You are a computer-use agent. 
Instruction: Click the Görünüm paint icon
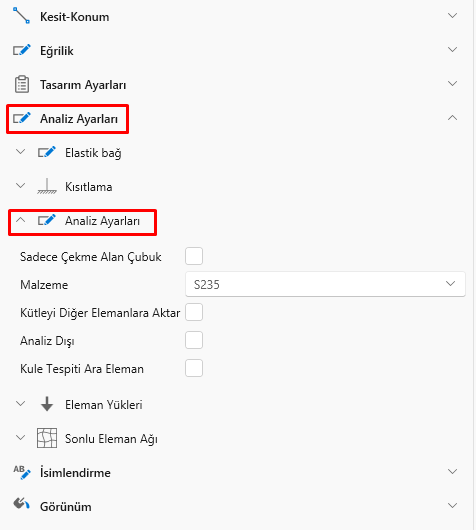pyautogui.click(x=22, y=504)
